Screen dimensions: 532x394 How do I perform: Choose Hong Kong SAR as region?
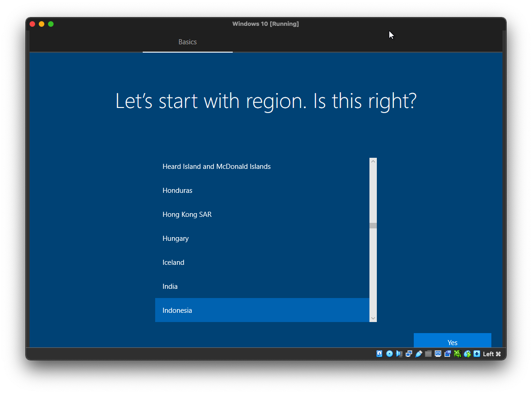[x=187, y=215]
